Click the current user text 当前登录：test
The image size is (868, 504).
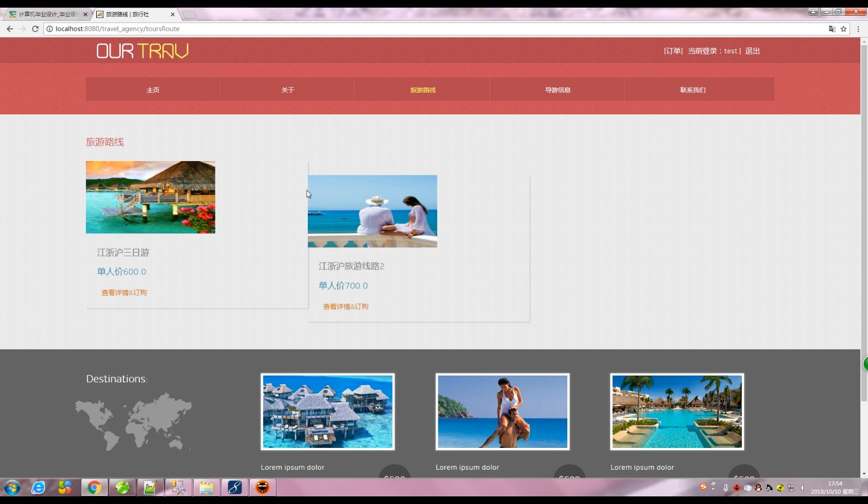(712, 51)
